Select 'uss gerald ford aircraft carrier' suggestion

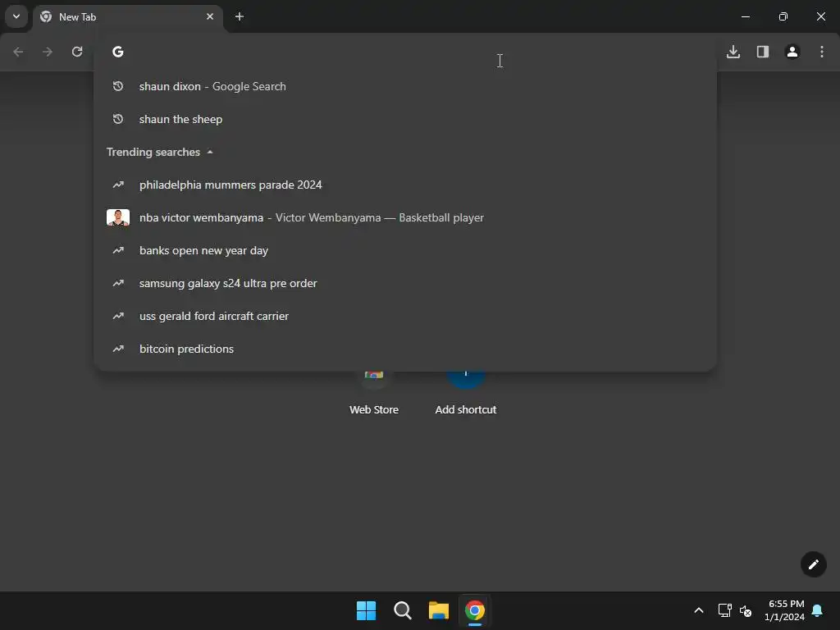point(405,316)
